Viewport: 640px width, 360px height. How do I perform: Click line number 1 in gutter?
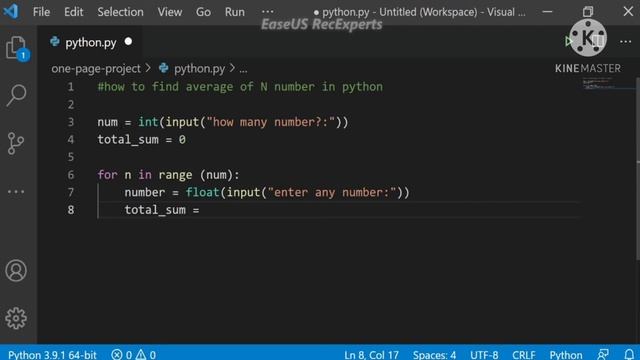[71, 87]
